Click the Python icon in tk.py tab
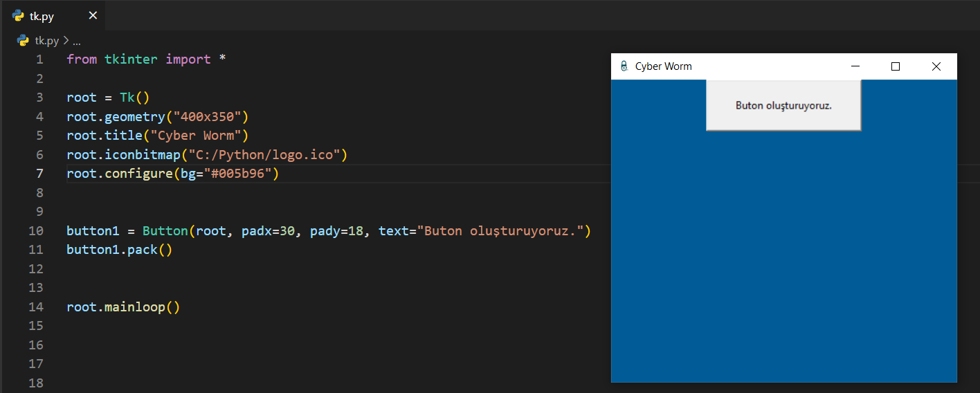The width and height of the screenshot is (980, 393). pos(18,16)
